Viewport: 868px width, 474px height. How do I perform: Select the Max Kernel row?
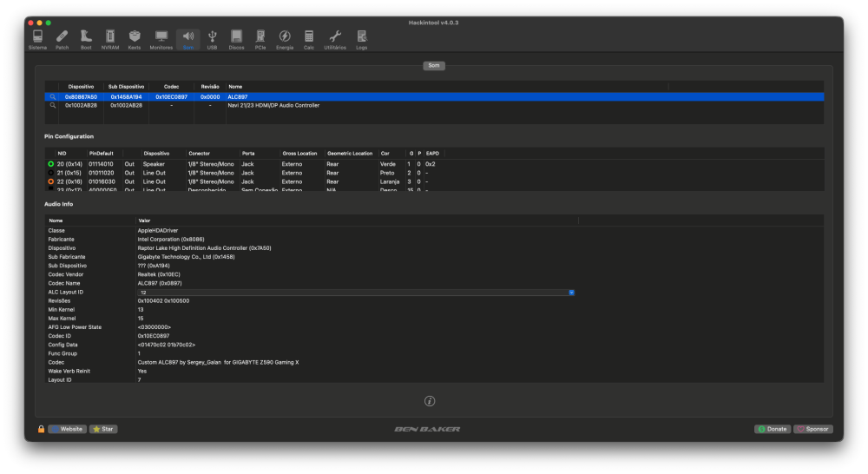434,319
